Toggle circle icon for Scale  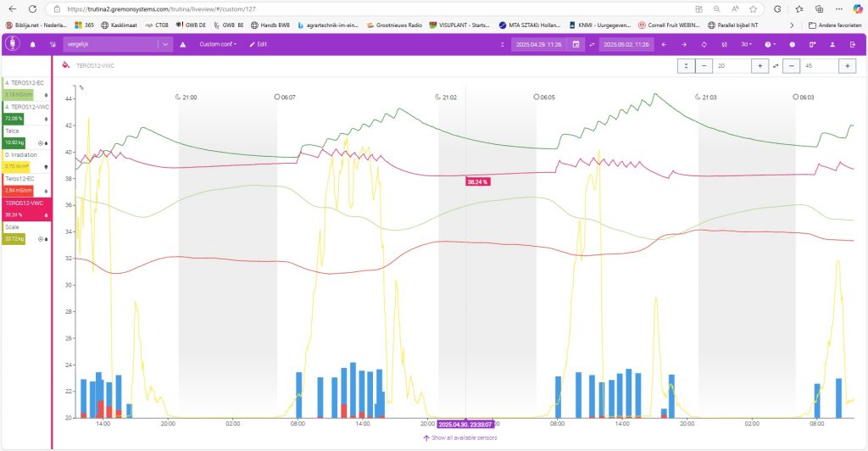[41, 239]
